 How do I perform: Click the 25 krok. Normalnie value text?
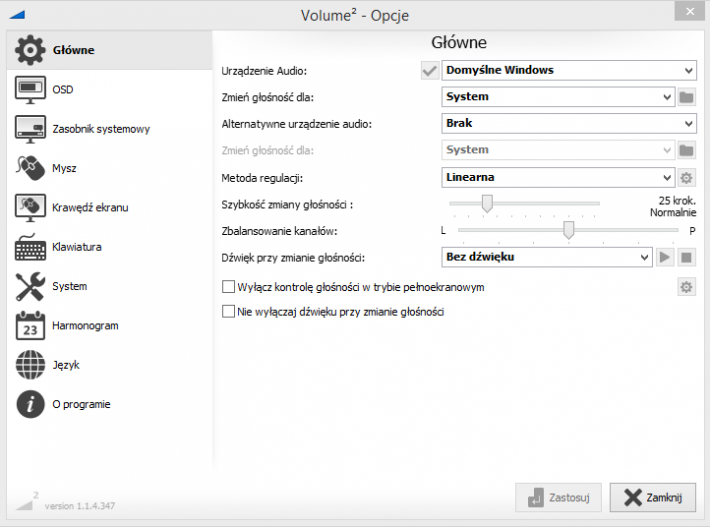click(673, 206)
